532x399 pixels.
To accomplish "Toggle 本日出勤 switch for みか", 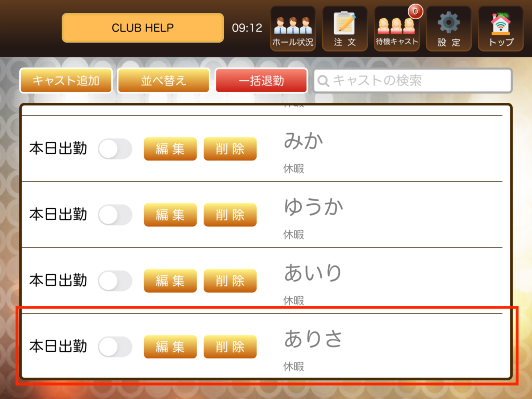I will [115, 149].
